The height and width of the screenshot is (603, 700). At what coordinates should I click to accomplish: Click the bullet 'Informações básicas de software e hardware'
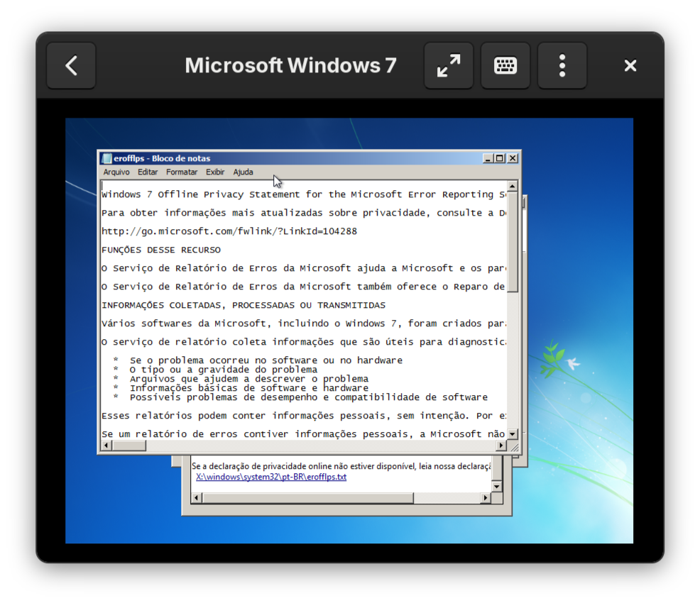click(248, 388)
